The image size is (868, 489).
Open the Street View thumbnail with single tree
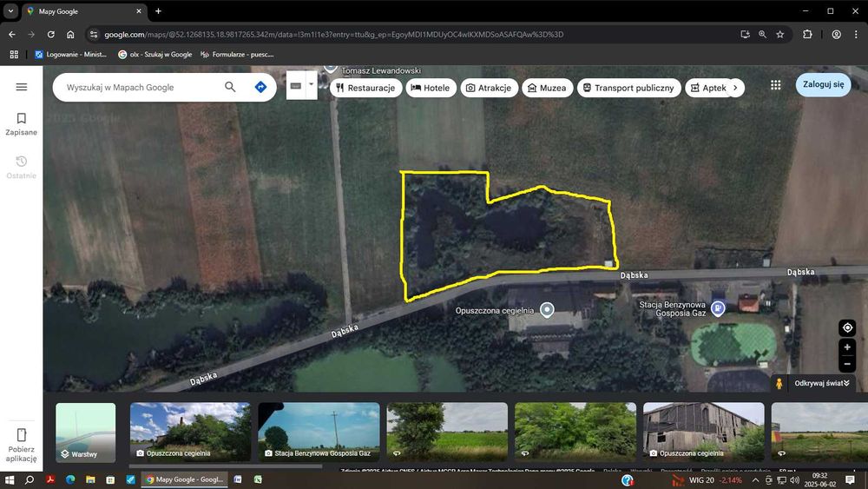[447, 432]
